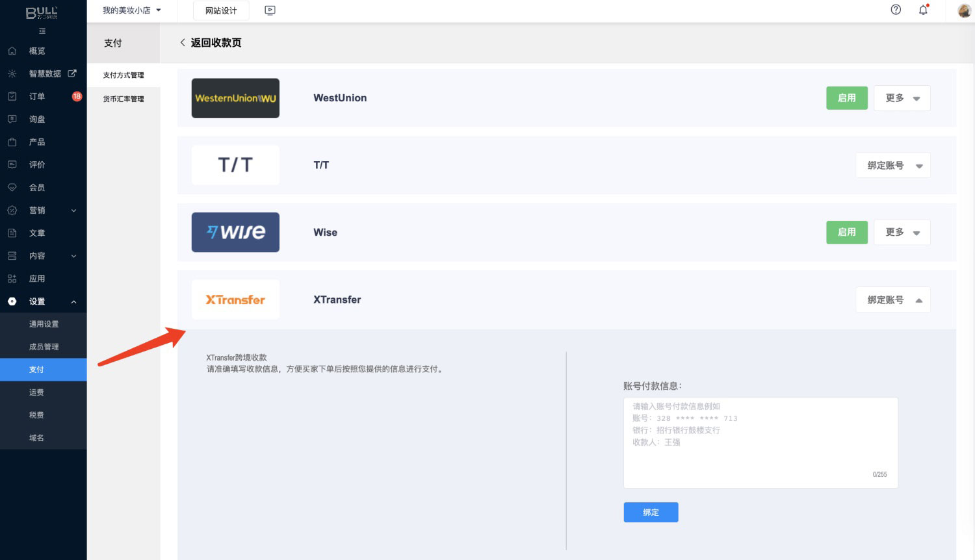Open the 我的美妆小店 store dropdown
Screen dimensions: 975x560
coord(132,10)
